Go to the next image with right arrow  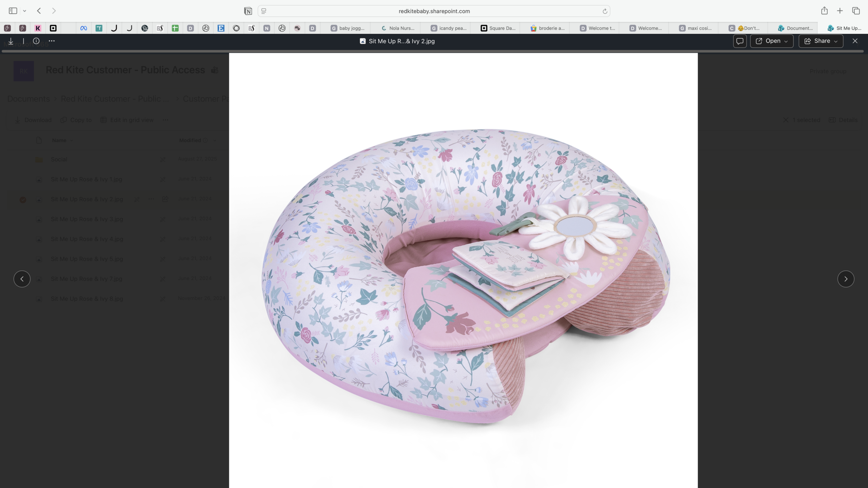pyautogui.click(x=846, y=279)
